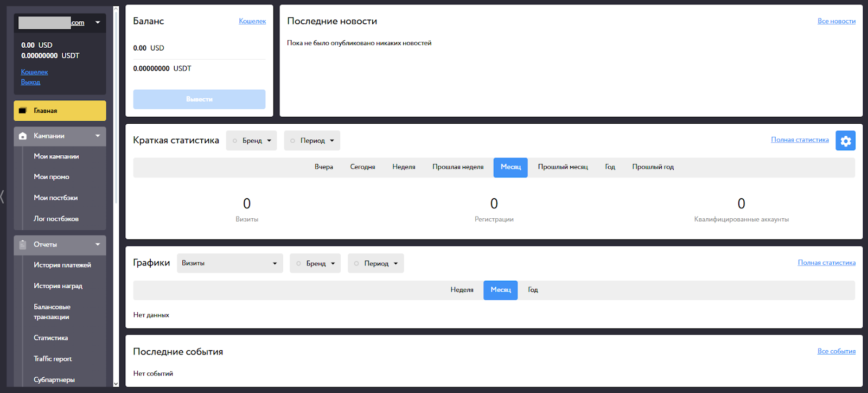Image resolution: width=868 pixels, height=393 pixels.
Task: Open Мои кампании in sidebar
Action: coord(56,156)
